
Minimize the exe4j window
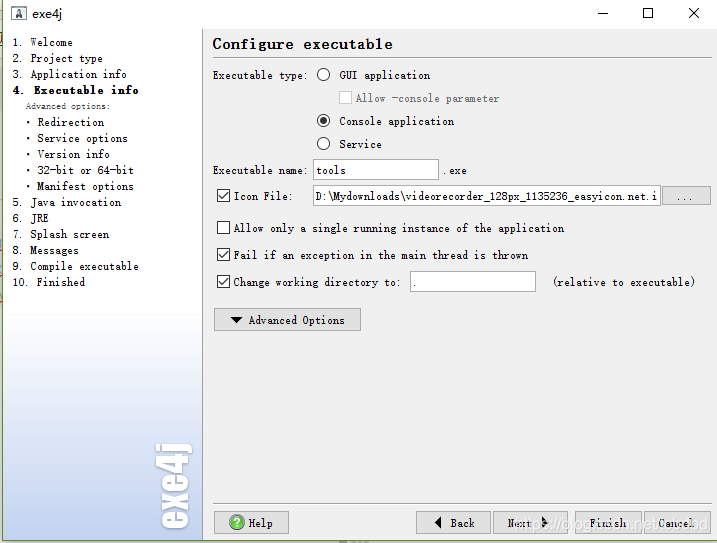pyautogui.click(x=603, y=13)
